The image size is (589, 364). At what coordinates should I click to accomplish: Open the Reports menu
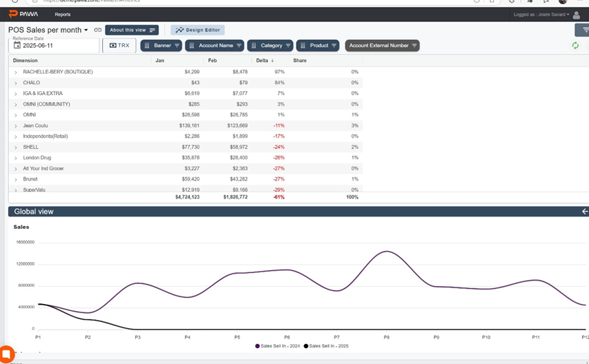click(62, 14)
